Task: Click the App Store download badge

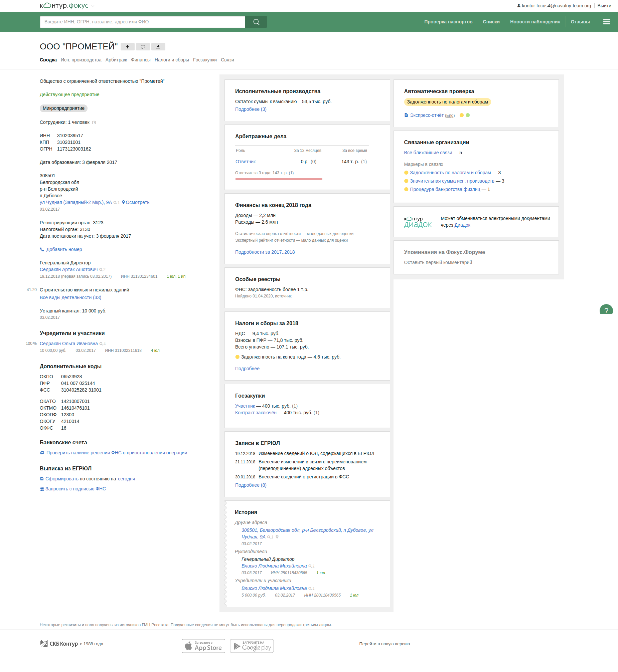Action: coord(203,646)
